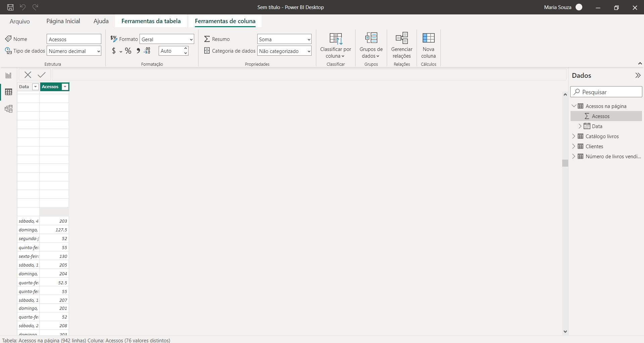Toggle thousands separator comma icon
The width and height of the screenshot is (644, 343).
coord(138,51)
